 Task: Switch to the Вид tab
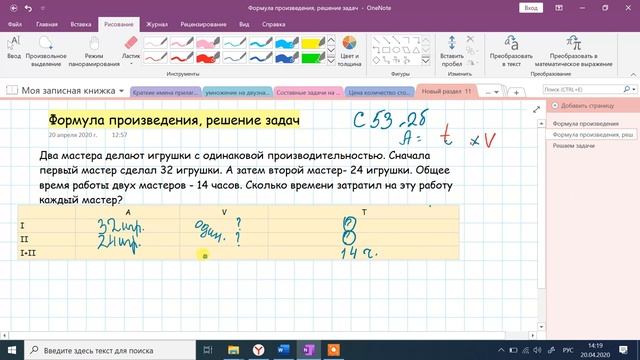click(x=244, y=24)
